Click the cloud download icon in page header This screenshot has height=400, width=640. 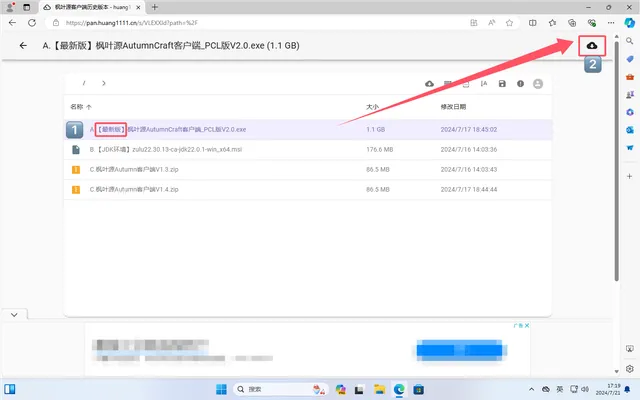click(x=592, y=46)
